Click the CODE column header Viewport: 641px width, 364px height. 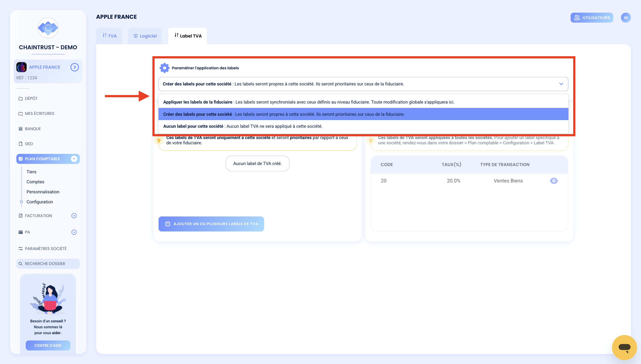coord(387,165)
